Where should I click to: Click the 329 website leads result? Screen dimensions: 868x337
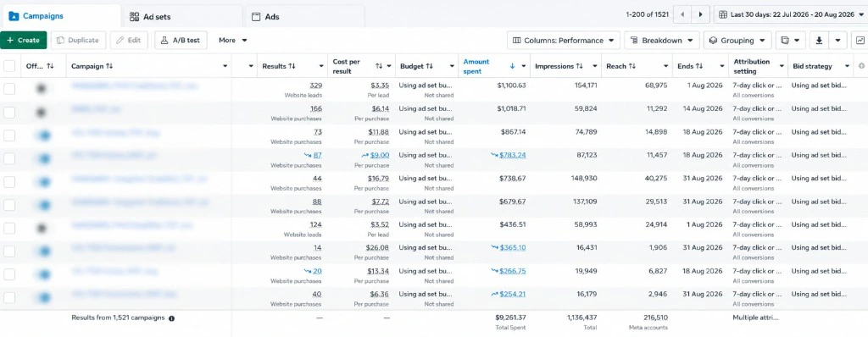(316, 86)
